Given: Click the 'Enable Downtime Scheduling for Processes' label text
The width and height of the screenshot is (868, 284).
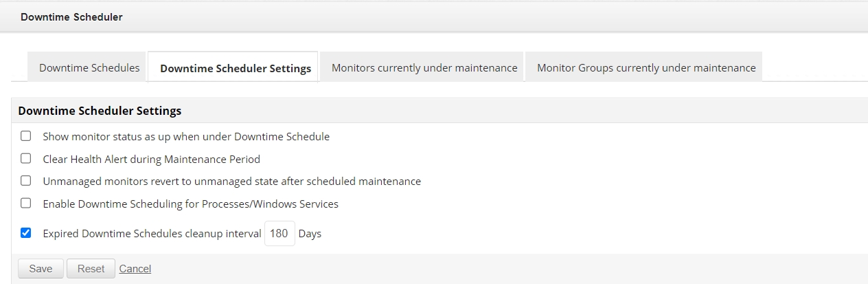Looking at the screenshot, I should [x=190, y=204].
